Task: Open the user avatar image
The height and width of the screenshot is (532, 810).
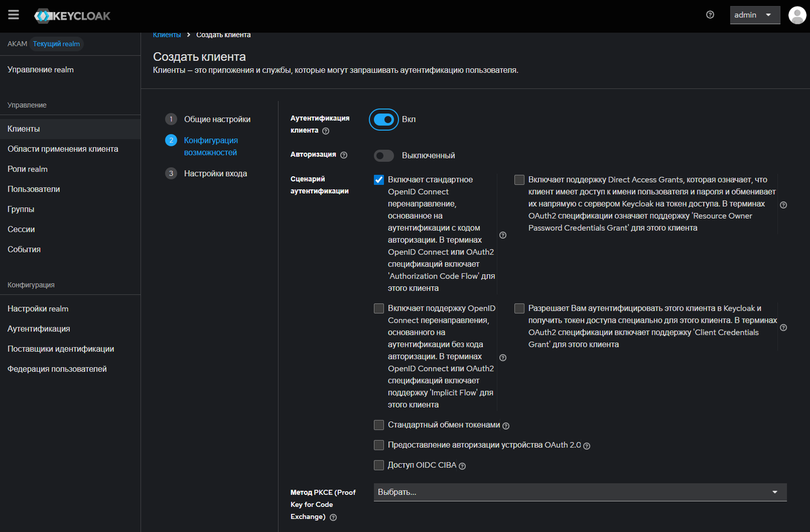Action: click(797, 15)
